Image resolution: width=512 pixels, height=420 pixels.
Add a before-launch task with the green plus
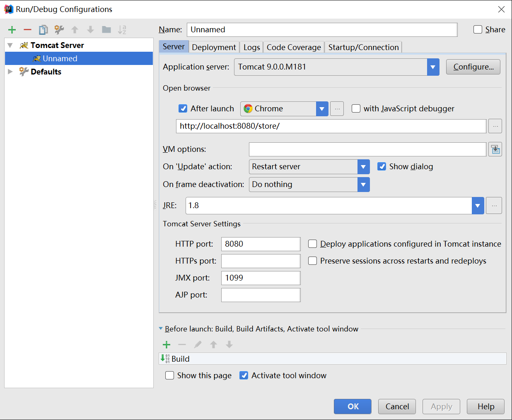click(167, 345)
